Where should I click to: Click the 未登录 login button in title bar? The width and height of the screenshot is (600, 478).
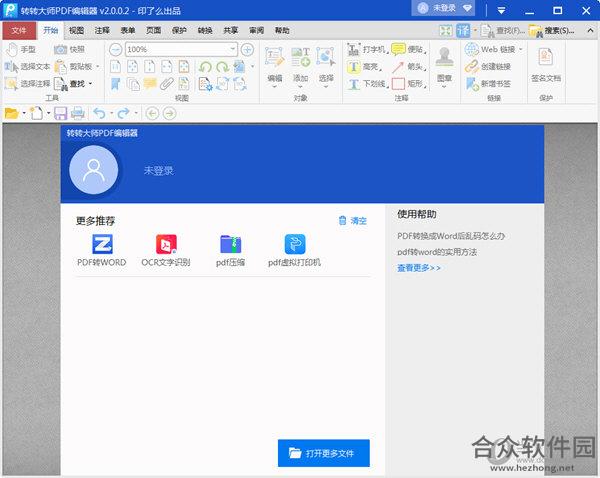point(443,8)
